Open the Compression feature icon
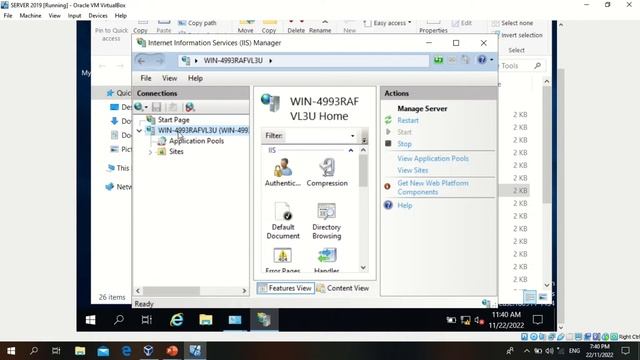The height and width of the screenshot is (360, 640). point(327,173)
